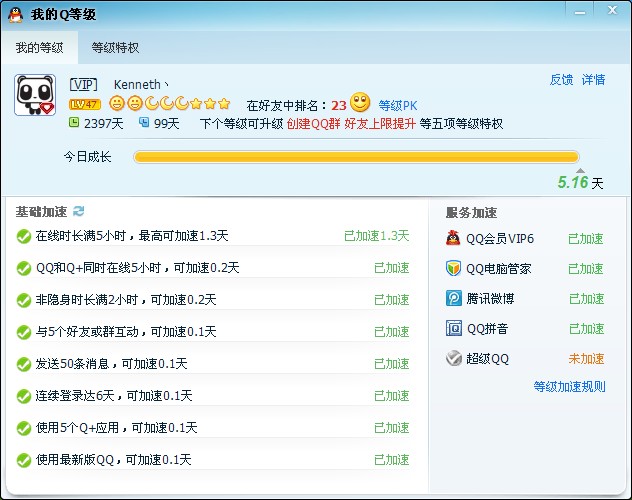Click the 腾讯微博 icon
This screenshot has width=632, height=500.
pyautogui.click(x=453, y=298)
